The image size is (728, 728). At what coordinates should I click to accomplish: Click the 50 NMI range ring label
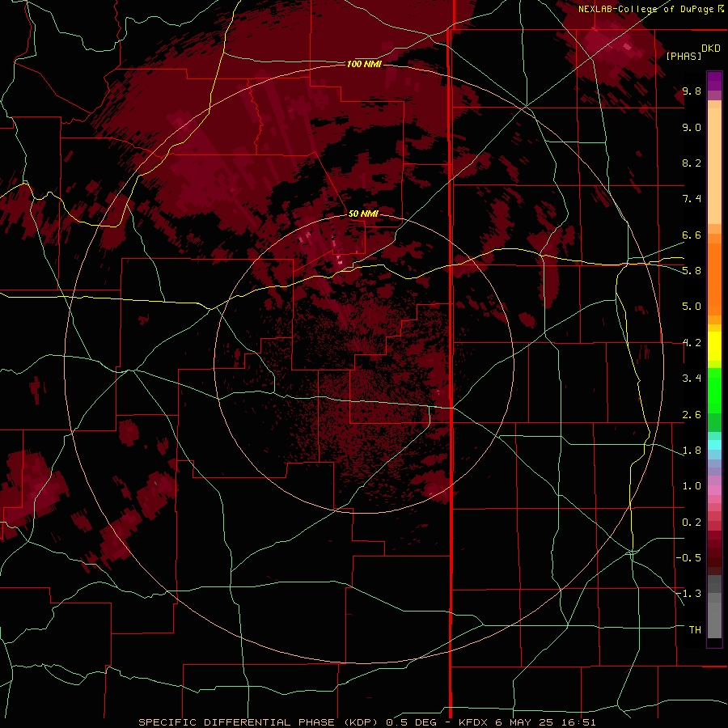point(363,214)
